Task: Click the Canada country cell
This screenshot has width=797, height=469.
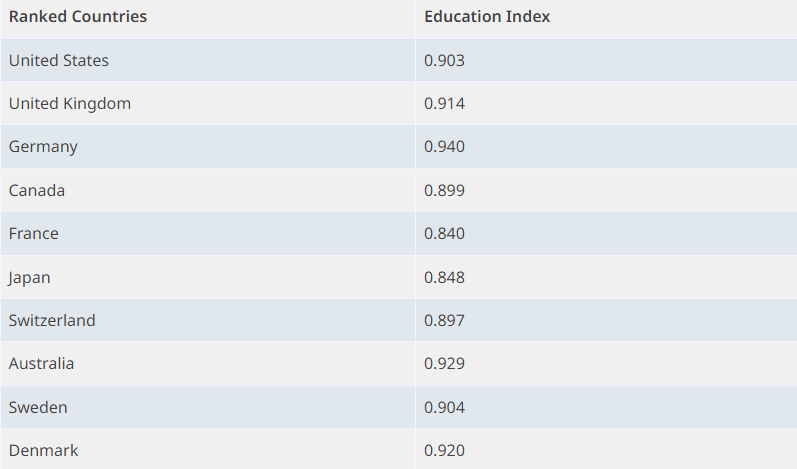Action: point(37,190)
